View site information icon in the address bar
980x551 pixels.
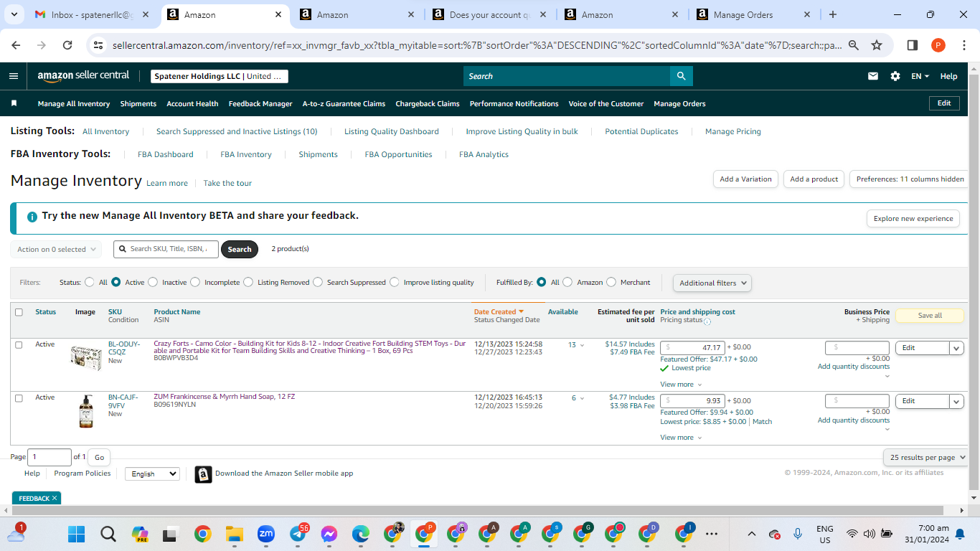coord(99,45)
